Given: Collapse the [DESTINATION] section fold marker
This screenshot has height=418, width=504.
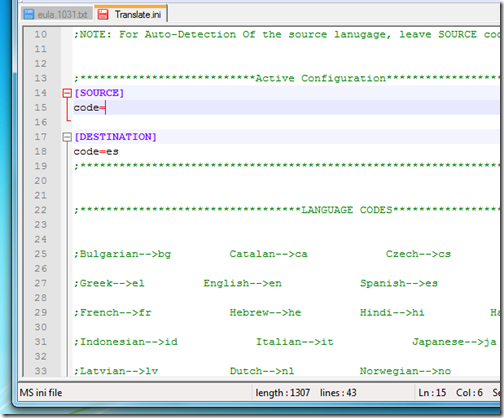Looking at the screenshot, I should 67,137.
